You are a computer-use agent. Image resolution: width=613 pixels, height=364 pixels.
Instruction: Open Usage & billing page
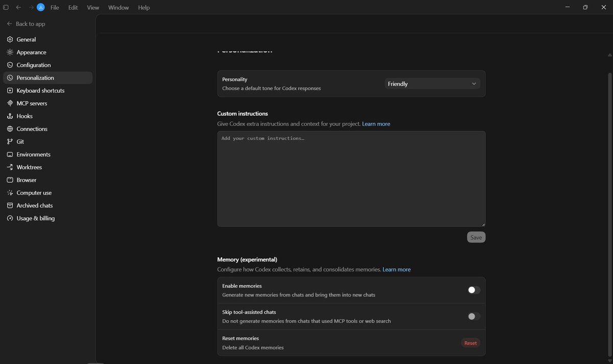click(48, 218)
